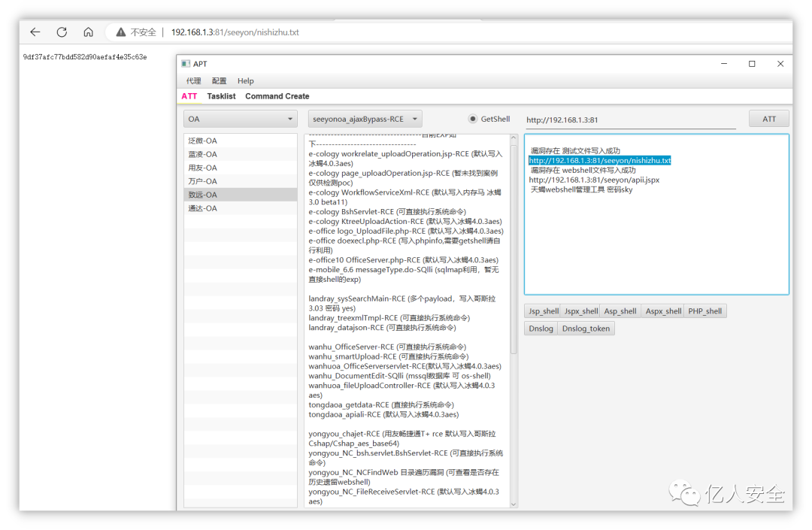Open the 代理 menu
This screenshot has width=812, height=530.
click(194, 80)
